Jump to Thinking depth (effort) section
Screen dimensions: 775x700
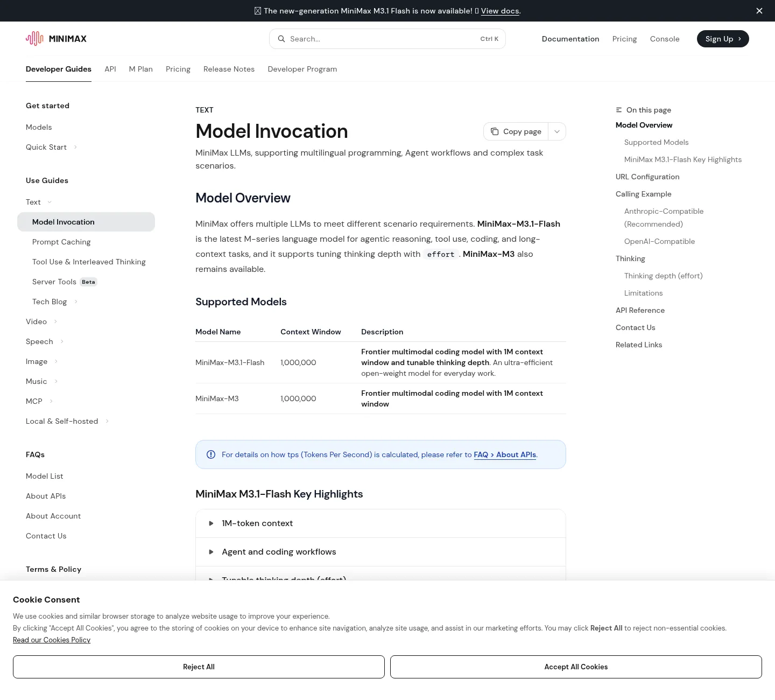click(664, 276)
